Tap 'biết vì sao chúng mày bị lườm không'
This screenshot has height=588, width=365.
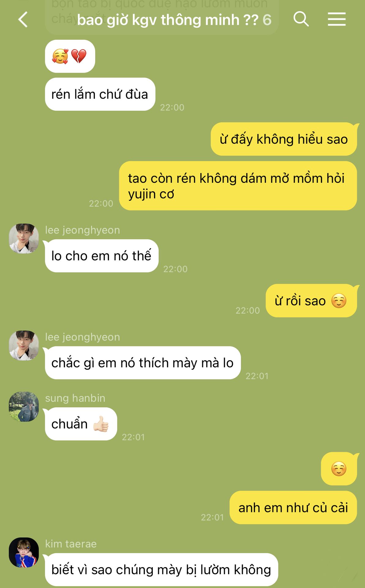click(x=161, y=570)
